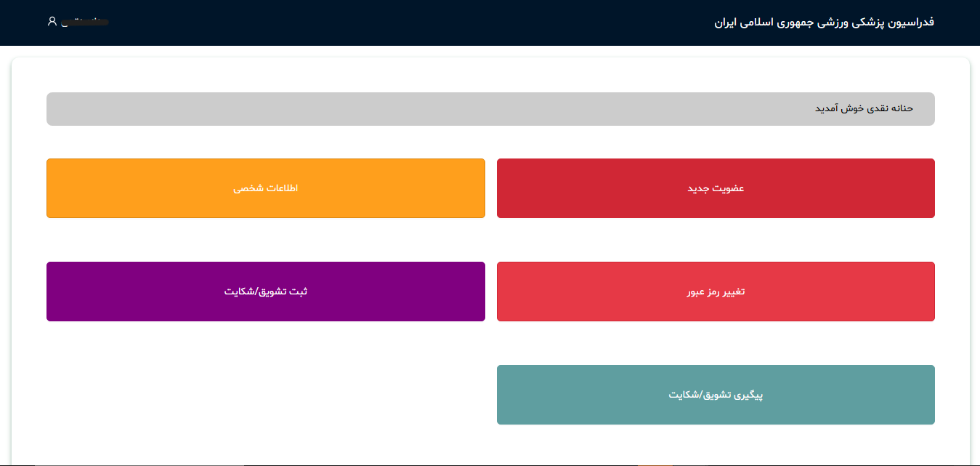
Task: Submit a new commendation or complaint
Action: click(x=265, y=292)
